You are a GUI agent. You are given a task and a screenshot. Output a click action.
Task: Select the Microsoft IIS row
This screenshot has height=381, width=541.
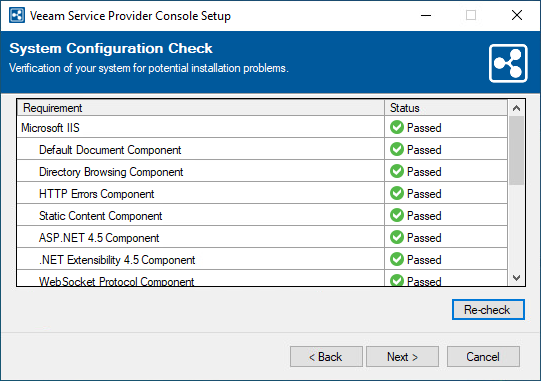(x=262, y=127)
